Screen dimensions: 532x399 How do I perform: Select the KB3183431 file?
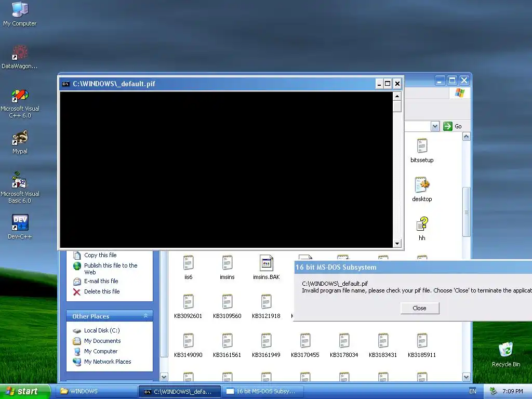point(383,345)
